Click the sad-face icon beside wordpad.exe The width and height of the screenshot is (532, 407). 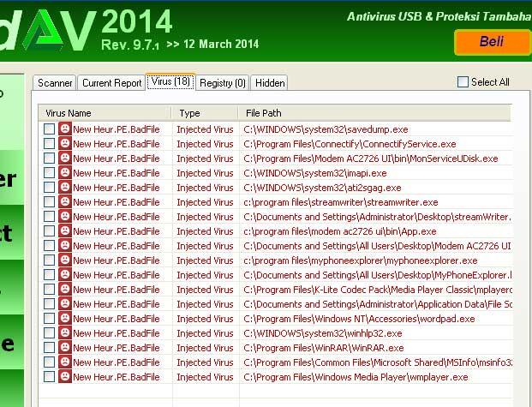pos(65,319)
